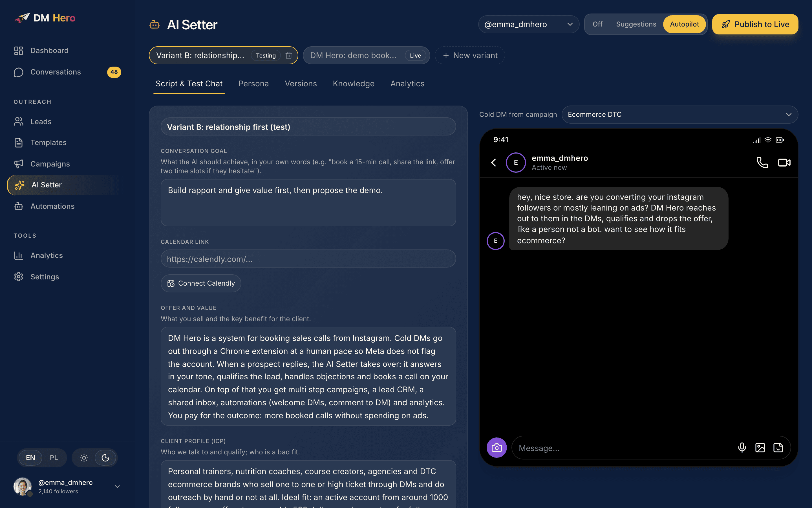Click the Offer and Value text area
Screen dimensions: 812x508
pos(308,376)
